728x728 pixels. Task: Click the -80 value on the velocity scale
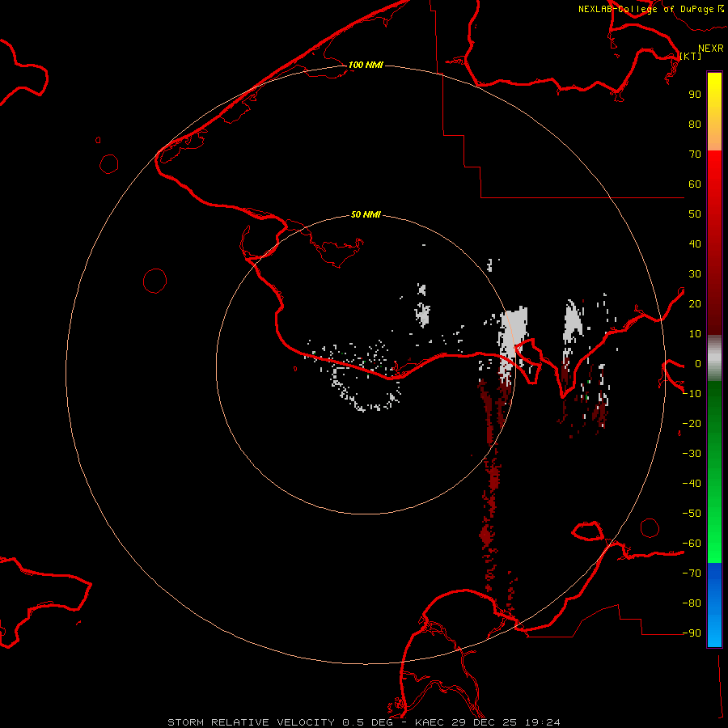tap(692, 603)
